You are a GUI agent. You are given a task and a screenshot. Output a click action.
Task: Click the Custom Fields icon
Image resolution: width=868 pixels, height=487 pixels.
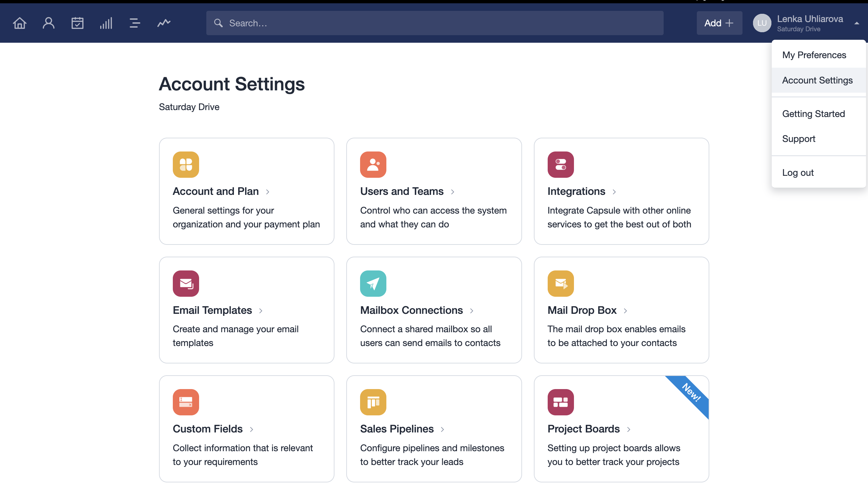tap(186, 402)
